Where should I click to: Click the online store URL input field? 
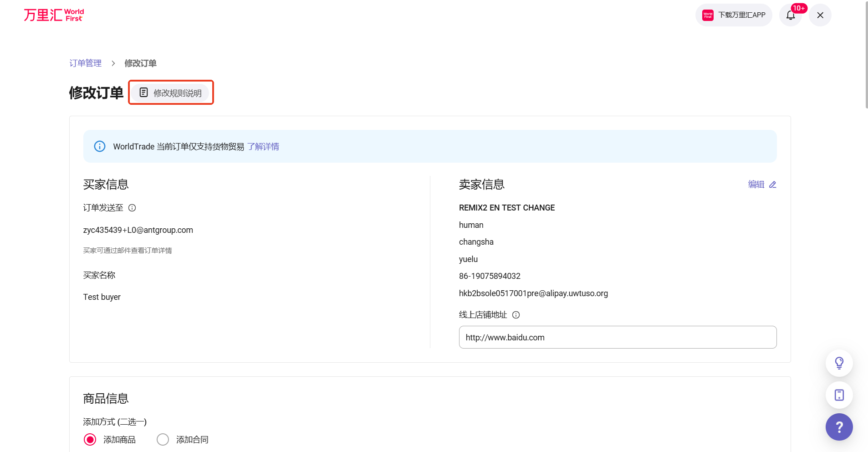coord(617,337)
